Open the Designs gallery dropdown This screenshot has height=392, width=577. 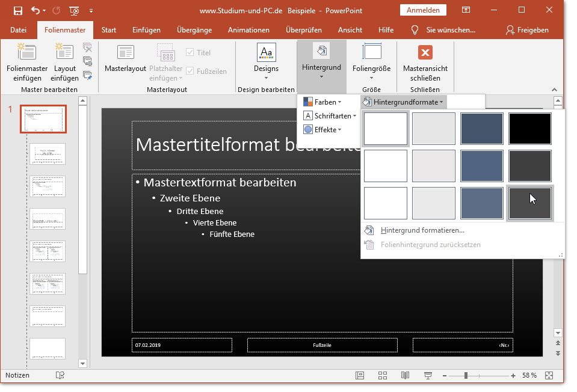[266, 63]
